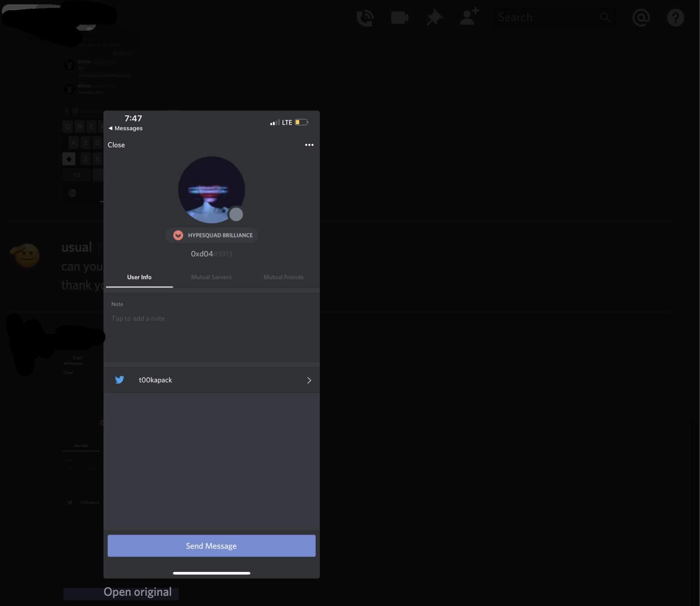Viewport: 700px width, 606px height.
Task: Switch to the Mutual Friends tab
Action: 283,277
